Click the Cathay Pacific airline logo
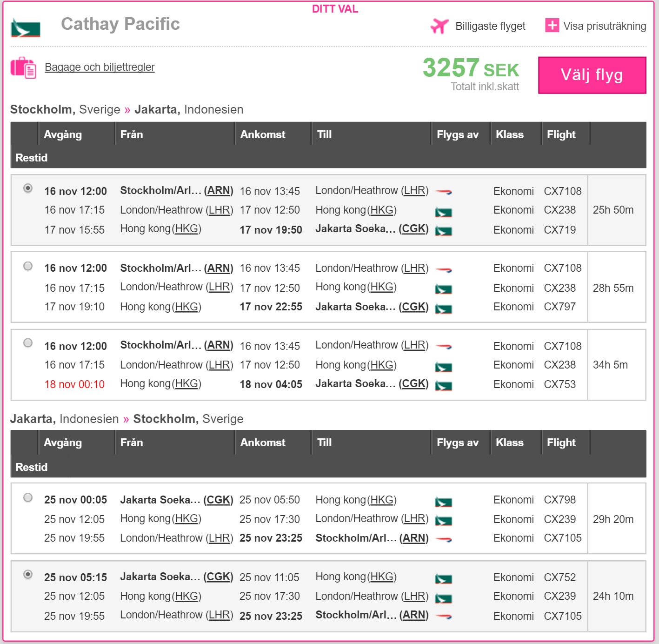Screen dimensions: 659x644 tap(26, 28)
